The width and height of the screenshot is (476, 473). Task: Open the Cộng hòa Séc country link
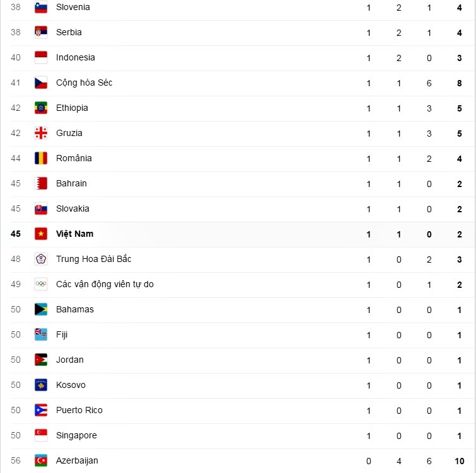click(84, 83)
